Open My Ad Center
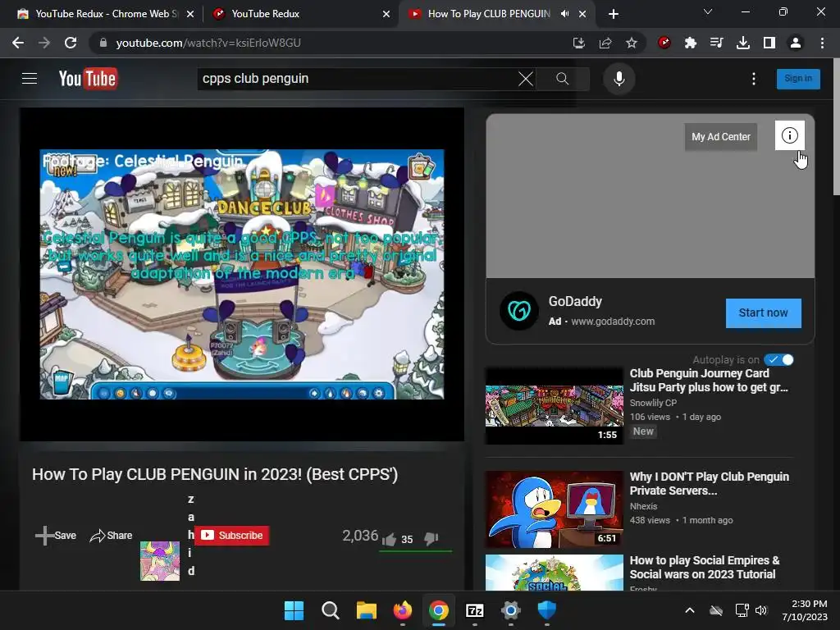 coord(720,137)
